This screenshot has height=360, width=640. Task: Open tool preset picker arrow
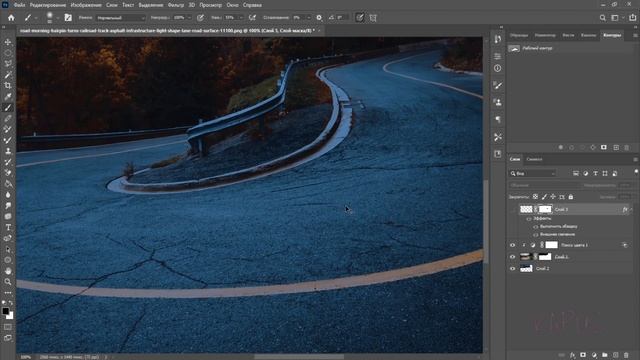point(36,18)
